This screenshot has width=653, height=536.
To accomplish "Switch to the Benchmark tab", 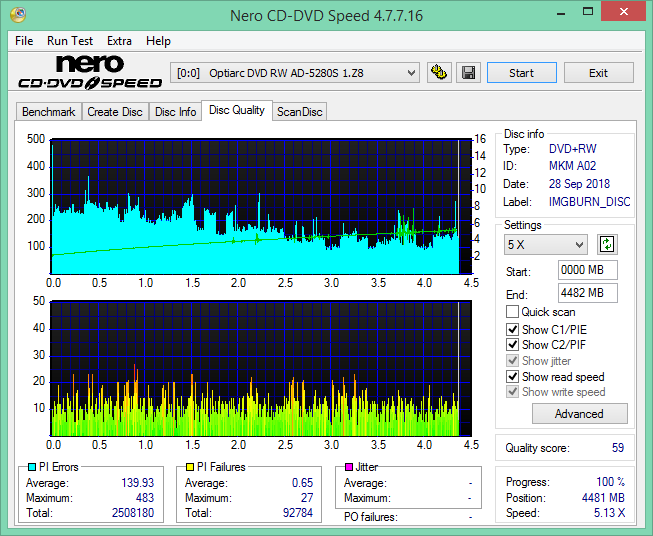I will 49,112.
